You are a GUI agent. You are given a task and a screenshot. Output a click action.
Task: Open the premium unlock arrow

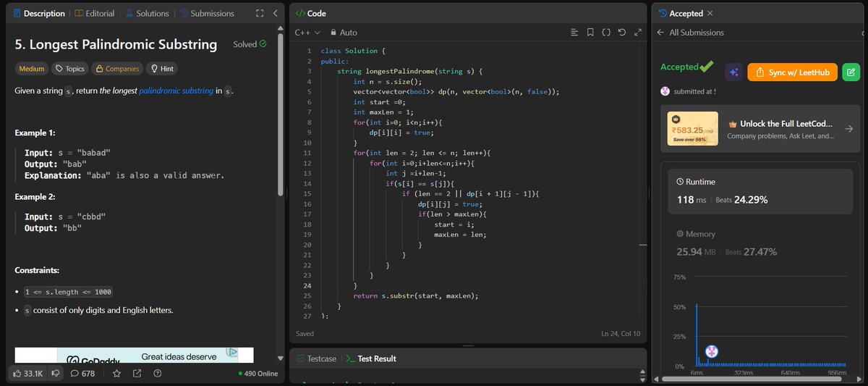pos(848,128)
